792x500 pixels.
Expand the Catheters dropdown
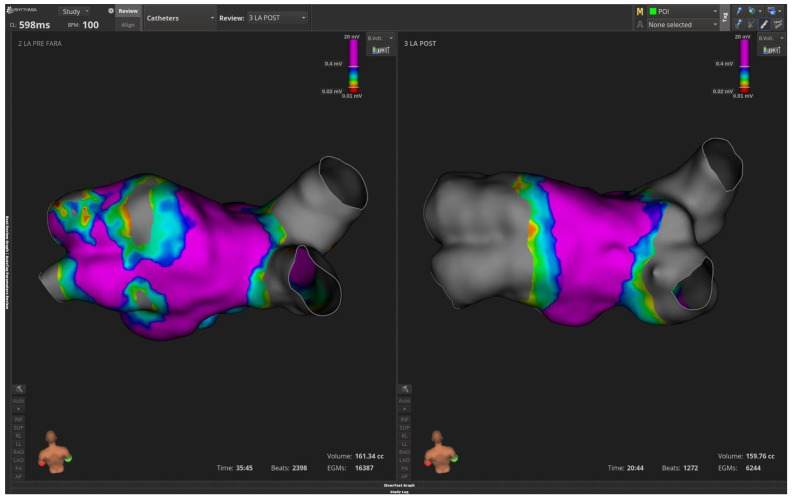point(180,18)
